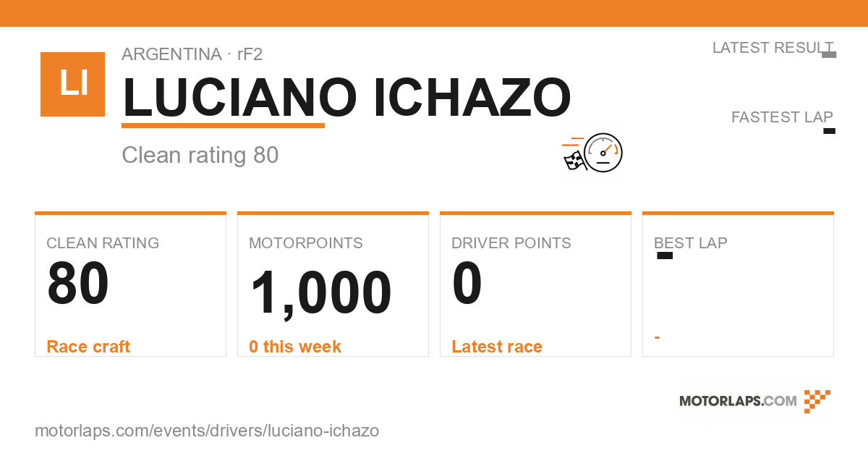
Task: Click the orange LI avatar badge
Action: point(72,84)
